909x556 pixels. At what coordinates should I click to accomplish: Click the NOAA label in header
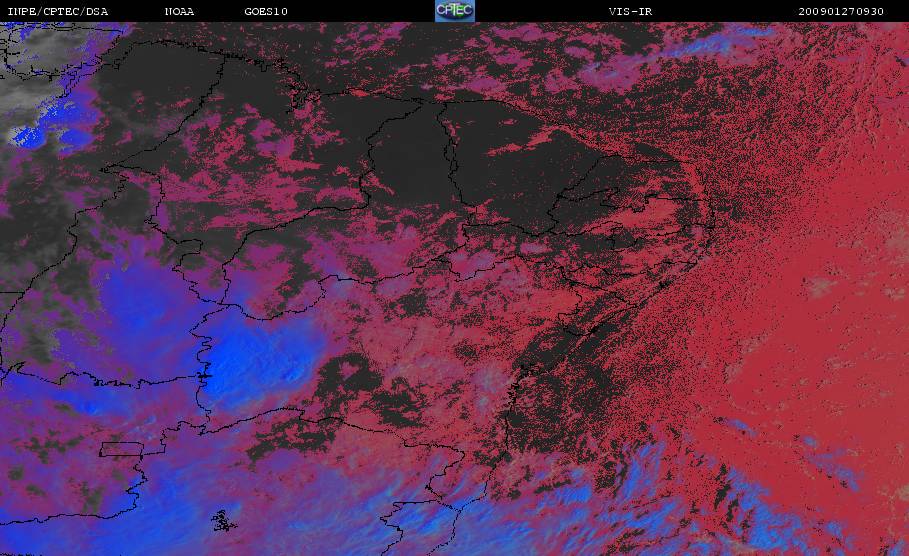(x=179, y=12)
